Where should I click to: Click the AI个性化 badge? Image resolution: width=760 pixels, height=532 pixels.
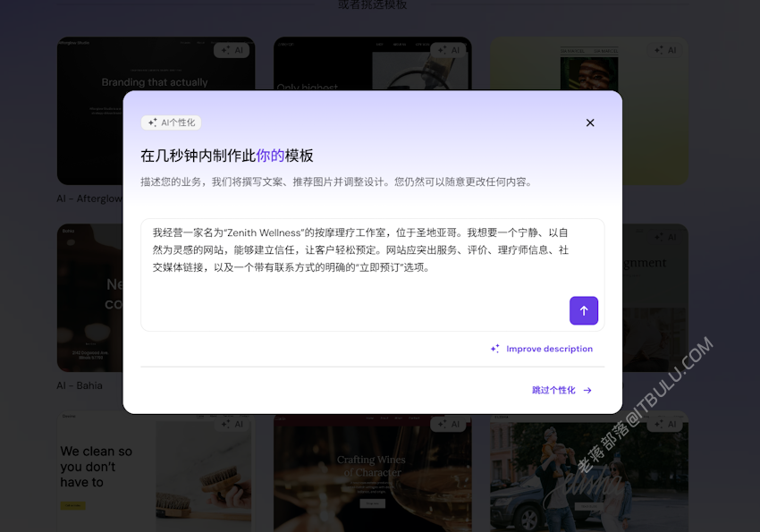tap(171, 122)
